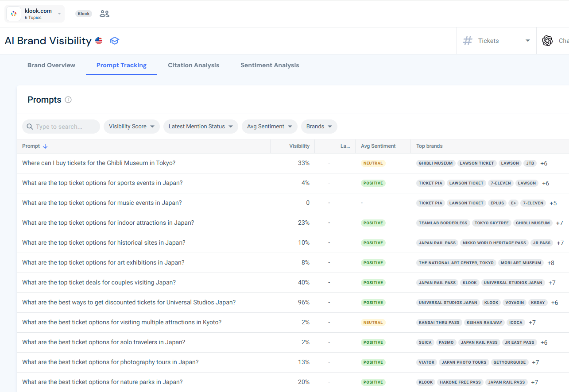
Task: Click the klook.com project logo icon
Action: click(x=14, y=14)
